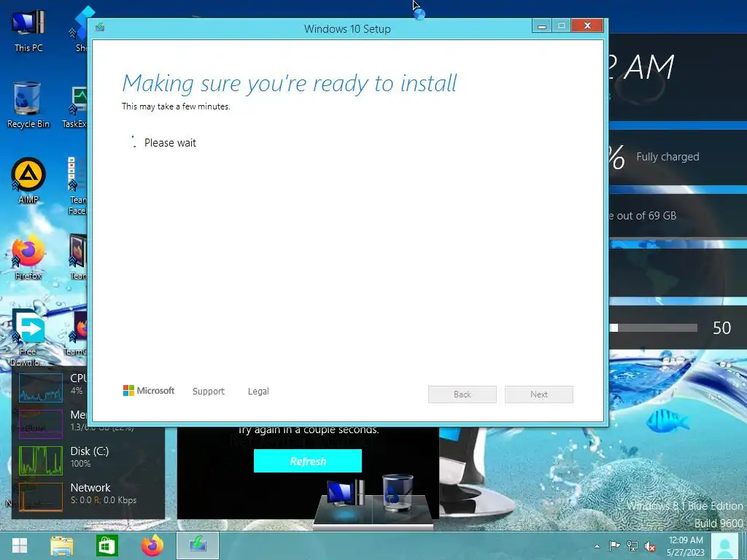Click the muted speaker tray icon
747x560 pixels.
click(650, 546)
